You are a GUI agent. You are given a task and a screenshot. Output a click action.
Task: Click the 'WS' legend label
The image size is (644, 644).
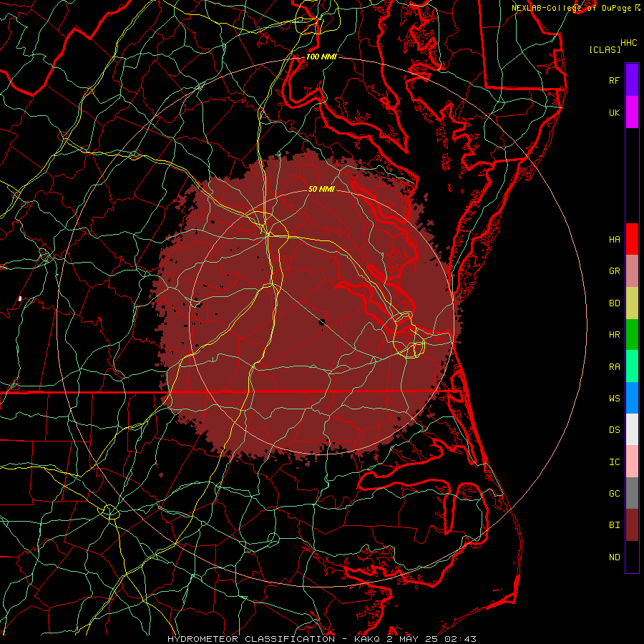click(614, 399)
